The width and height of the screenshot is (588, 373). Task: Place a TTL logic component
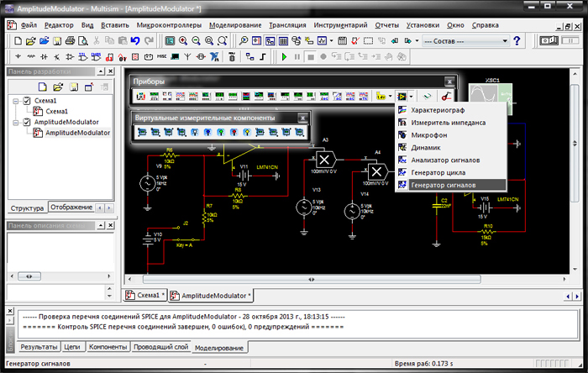(x=83, y=57)
